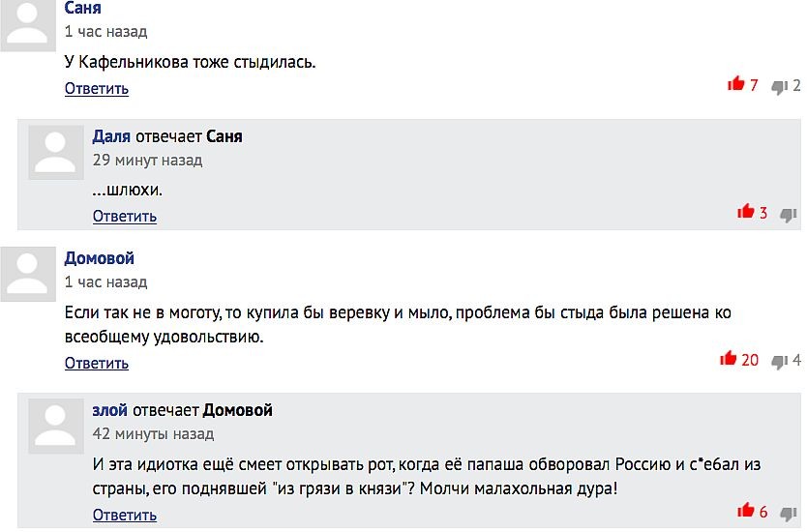The width and height of the screenshot is (807, 532).
Task: Click Ответить under Саня's comment
Action: [x=97, y=89]
